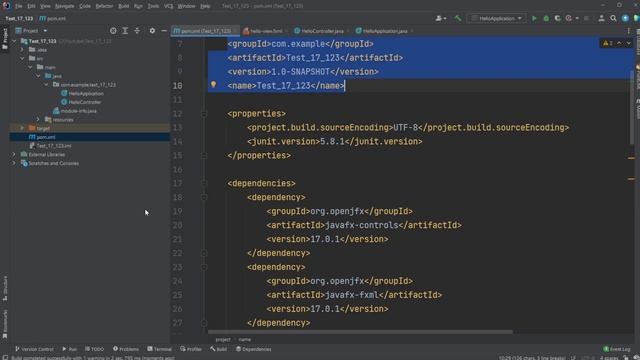Open profiler options dropdown arrow
Screen dimensions: 640x360
point(577,18)
